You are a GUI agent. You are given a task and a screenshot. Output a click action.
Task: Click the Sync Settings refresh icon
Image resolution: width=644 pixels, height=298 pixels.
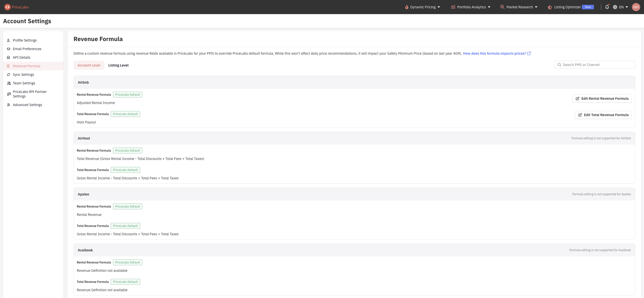pyautogui.click(x=9, y=75)
